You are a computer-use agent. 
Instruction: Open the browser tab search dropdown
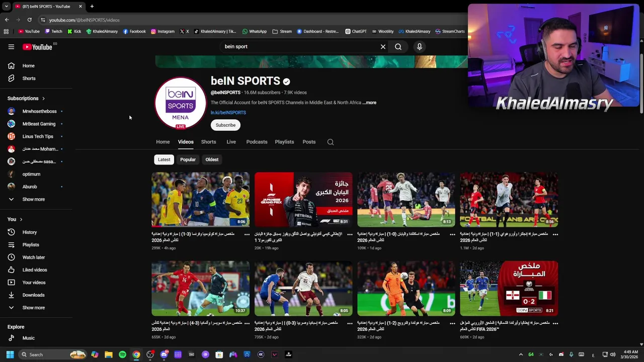[x=6, y=7]
